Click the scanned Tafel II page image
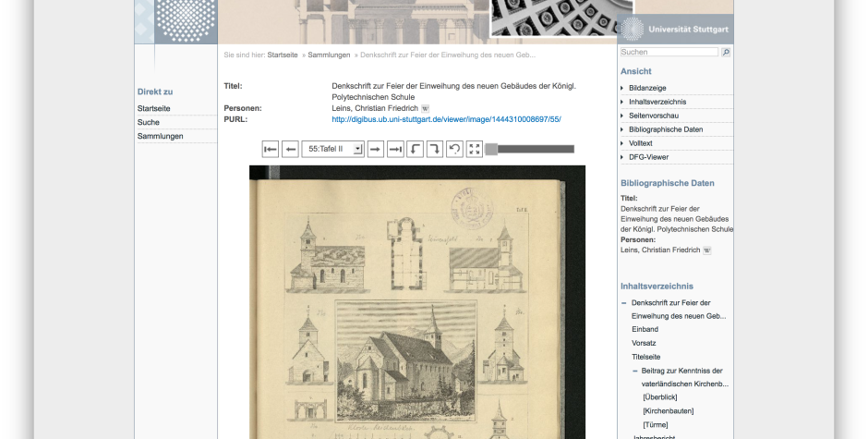Viewport: 868px width, 439px height. (416, 302)
